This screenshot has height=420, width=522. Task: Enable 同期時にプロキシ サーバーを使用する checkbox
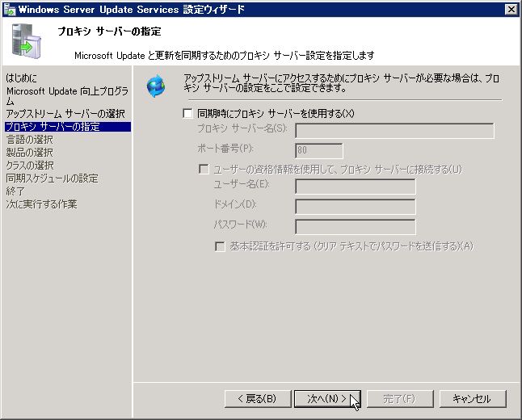[187, 114]
